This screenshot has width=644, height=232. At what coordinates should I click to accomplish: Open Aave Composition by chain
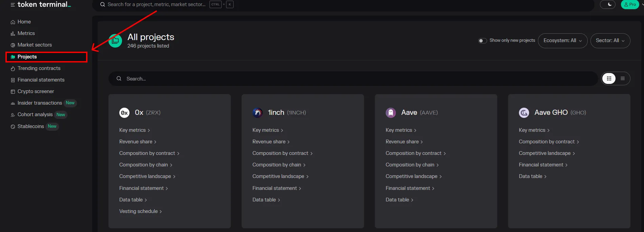coord(412,165)
